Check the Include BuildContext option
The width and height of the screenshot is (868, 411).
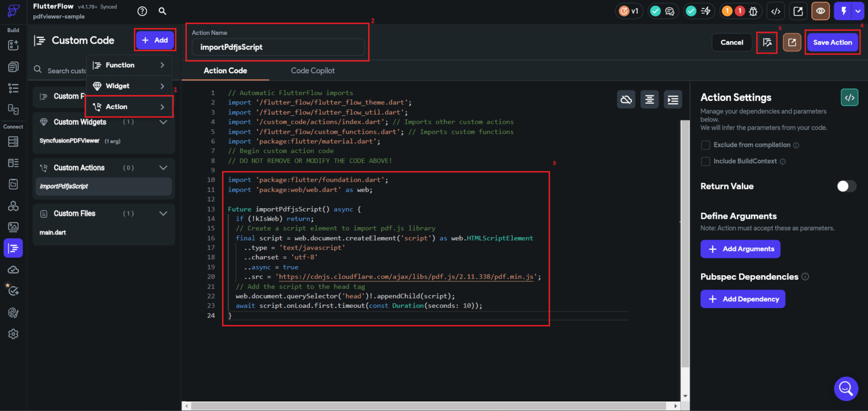[705, 161]
